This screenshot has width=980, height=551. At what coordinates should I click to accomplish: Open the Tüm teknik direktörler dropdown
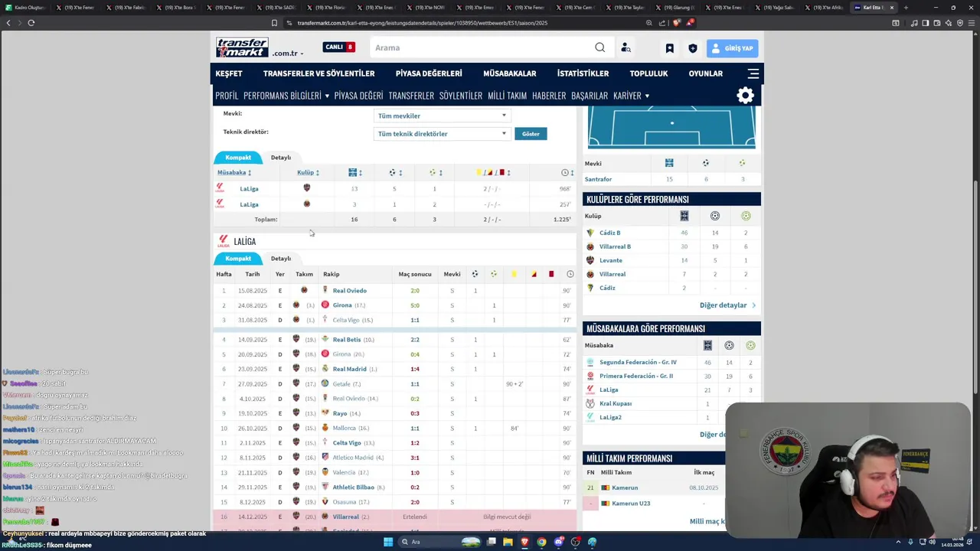442,134
